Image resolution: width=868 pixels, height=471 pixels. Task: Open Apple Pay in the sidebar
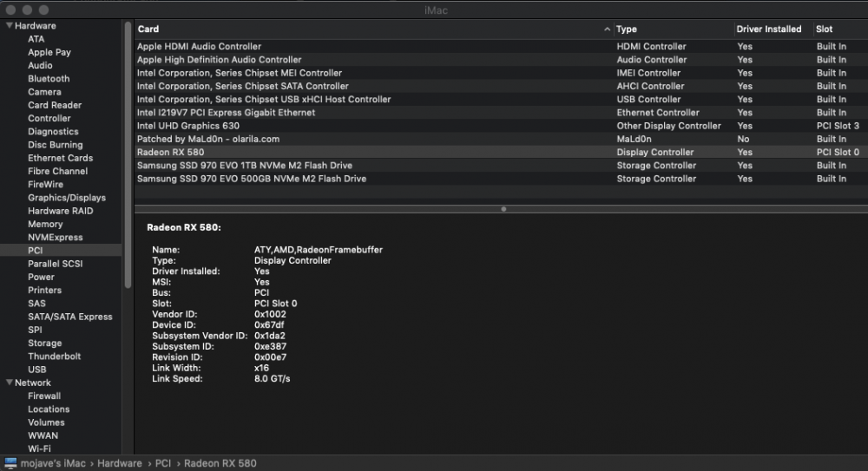[x=49, y=52]
